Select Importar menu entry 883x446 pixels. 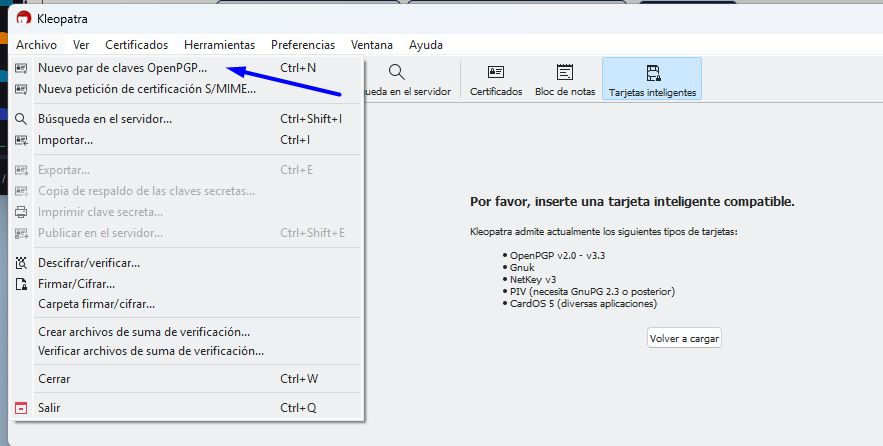(186, 140)
